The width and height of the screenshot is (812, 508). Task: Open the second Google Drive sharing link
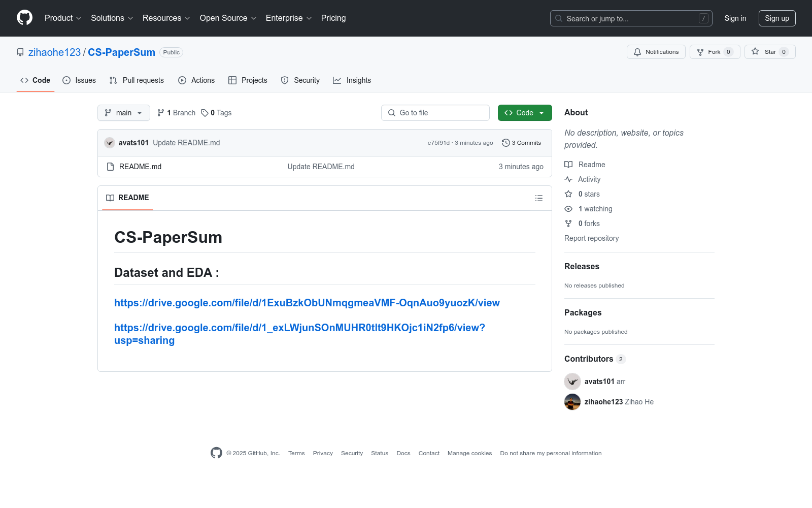tap(299, 334)
